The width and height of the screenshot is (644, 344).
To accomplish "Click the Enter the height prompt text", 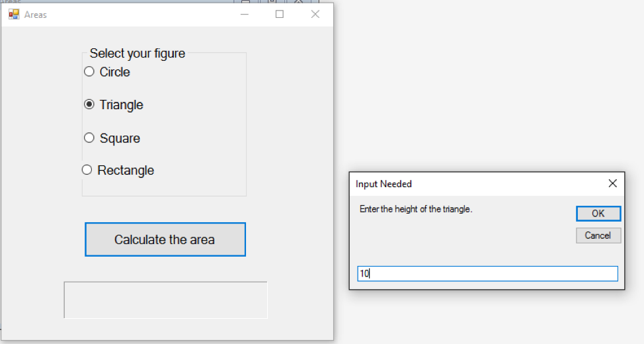I will point(416,209).
